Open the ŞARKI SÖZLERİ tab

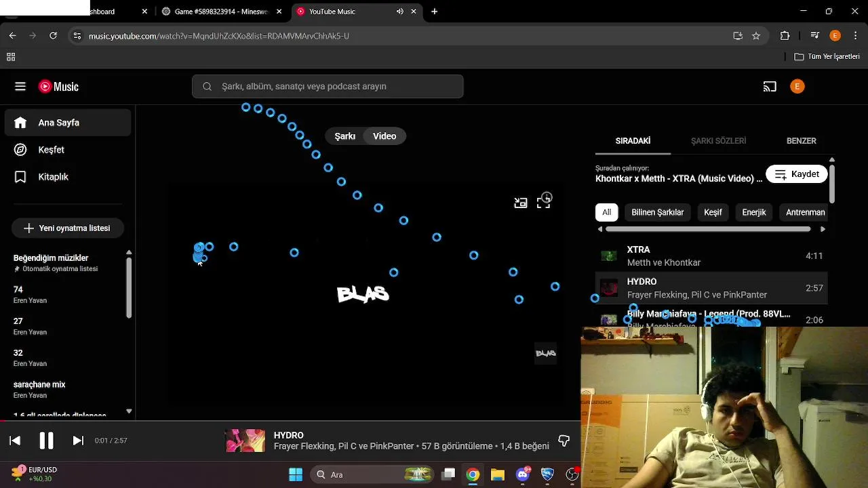coord(718,141)
